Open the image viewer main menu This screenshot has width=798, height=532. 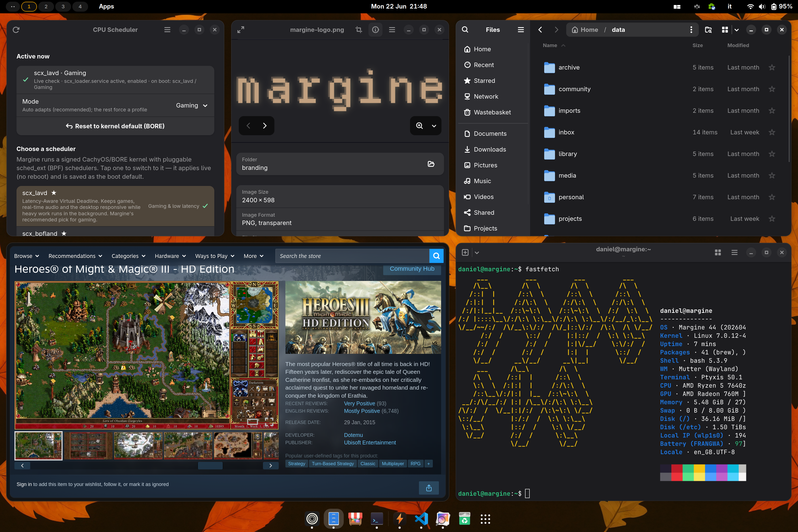coord(392,30)
